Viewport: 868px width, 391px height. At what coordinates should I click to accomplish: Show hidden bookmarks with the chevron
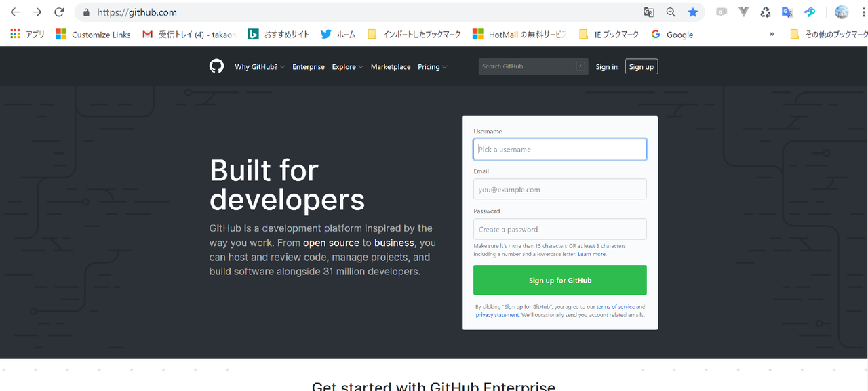pos(772,34)
